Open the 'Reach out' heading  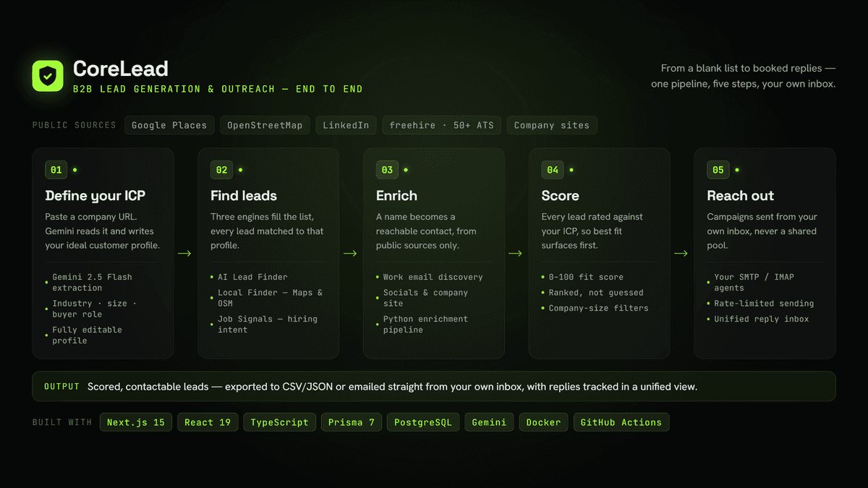click(x=741, y=196)
